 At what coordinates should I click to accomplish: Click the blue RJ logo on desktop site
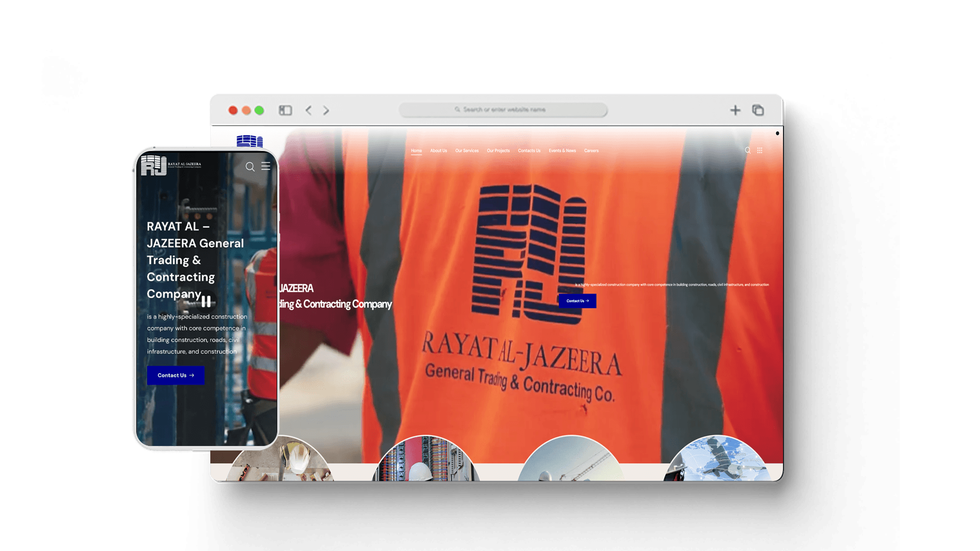pos(250,141)
